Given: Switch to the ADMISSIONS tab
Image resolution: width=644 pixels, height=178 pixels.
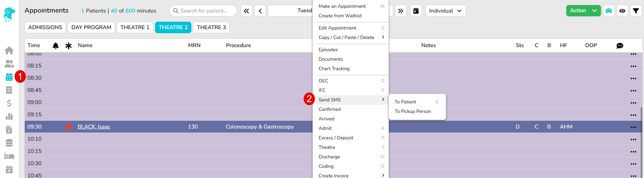Looking at the screenshot, I should tap(45, 27).
